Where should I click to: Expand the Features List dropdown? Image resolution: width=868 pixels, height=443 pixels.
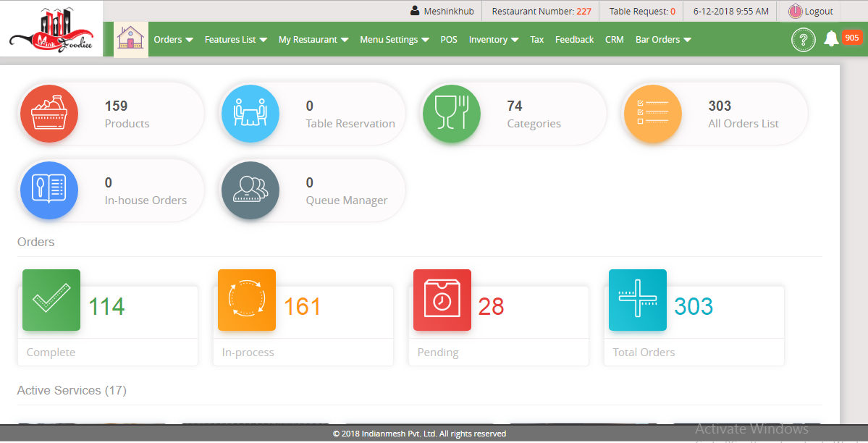235,40
